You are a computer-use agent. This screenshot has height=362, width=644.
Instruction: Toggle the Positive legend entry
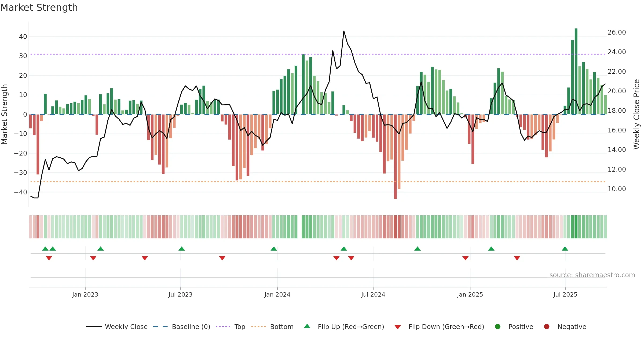pos(514,327)
